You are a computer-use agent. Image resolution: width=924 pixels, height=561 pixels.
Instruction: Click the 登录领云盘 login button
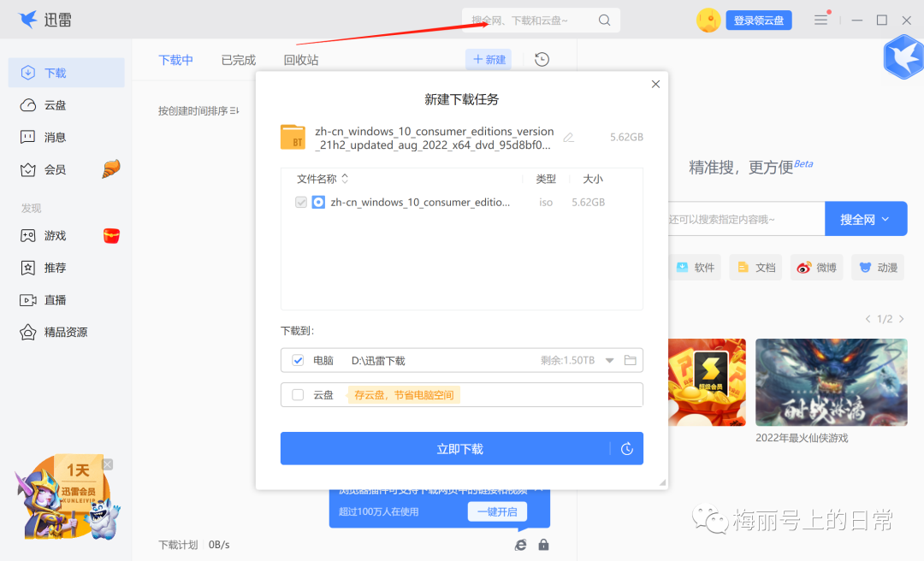pyautogui.click(x=758, y=20)
